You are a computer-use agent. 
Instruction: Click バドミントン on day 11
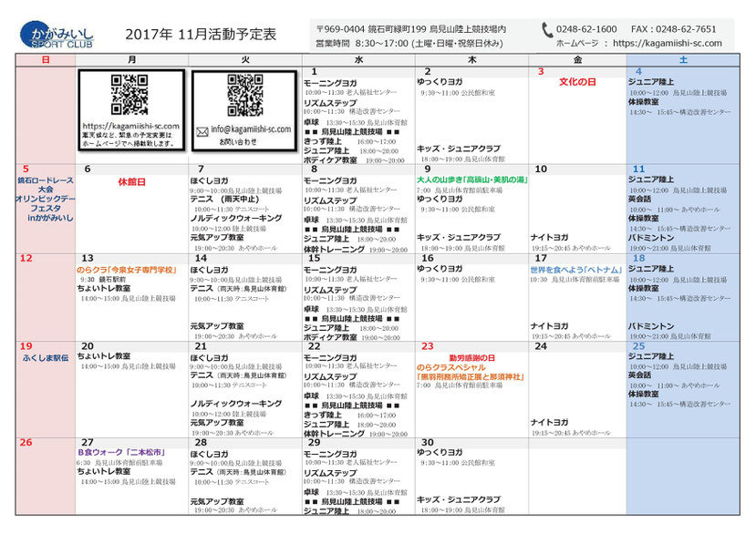[x=651, y=238]
